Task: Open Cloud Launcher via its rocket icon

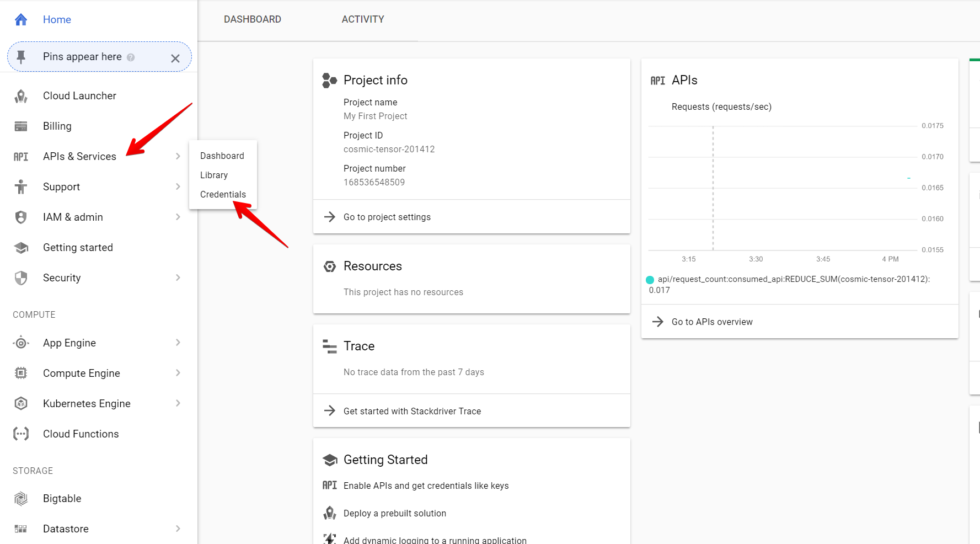Action: tap(20, 95)
